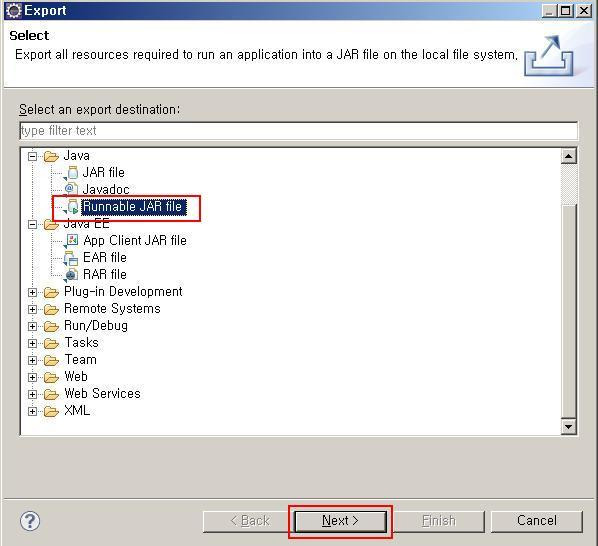Select the RAR file entry
Viewport: 598px width, 546px height.
pos(104,275)
